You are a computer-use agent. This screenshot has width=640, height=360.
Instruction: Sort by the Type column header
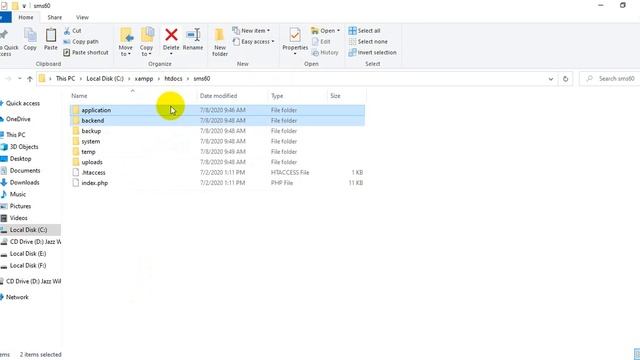pos(277,96)
